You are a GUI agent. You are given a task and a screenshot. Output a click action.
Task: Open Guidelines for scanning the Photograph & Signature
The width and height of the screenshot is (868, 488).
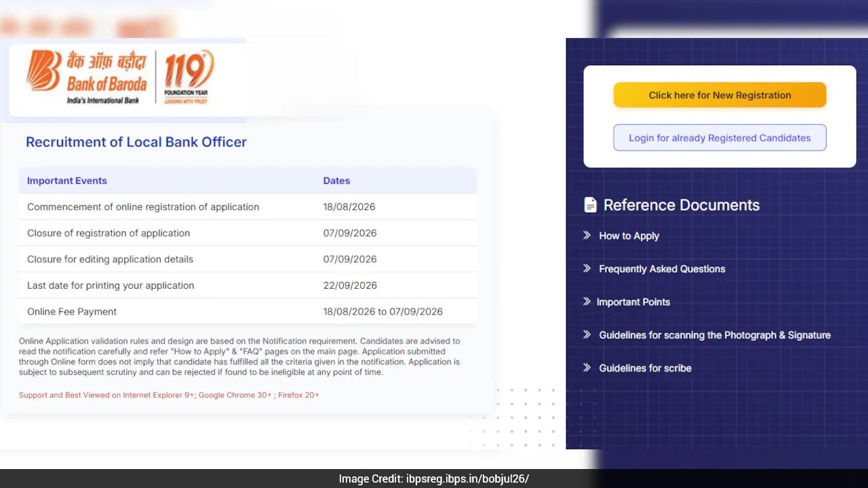pyautogui.click(x=715, y=335)
